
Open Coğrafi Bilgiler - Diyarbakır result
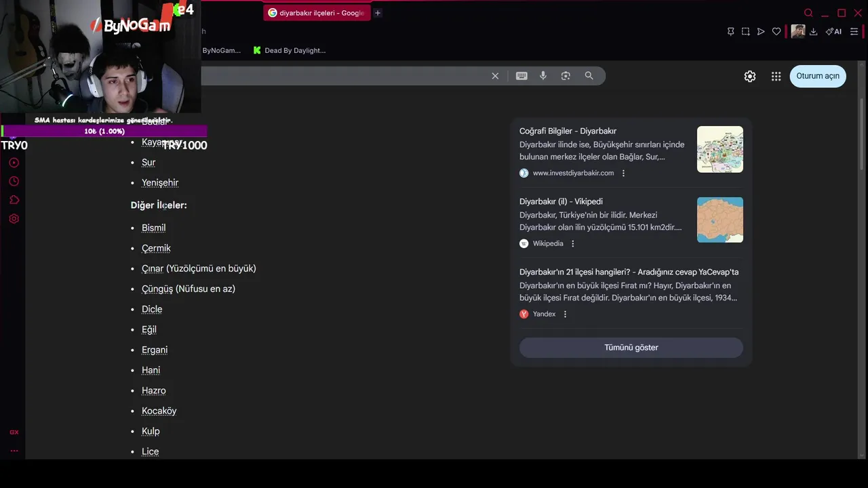point(568,131)
